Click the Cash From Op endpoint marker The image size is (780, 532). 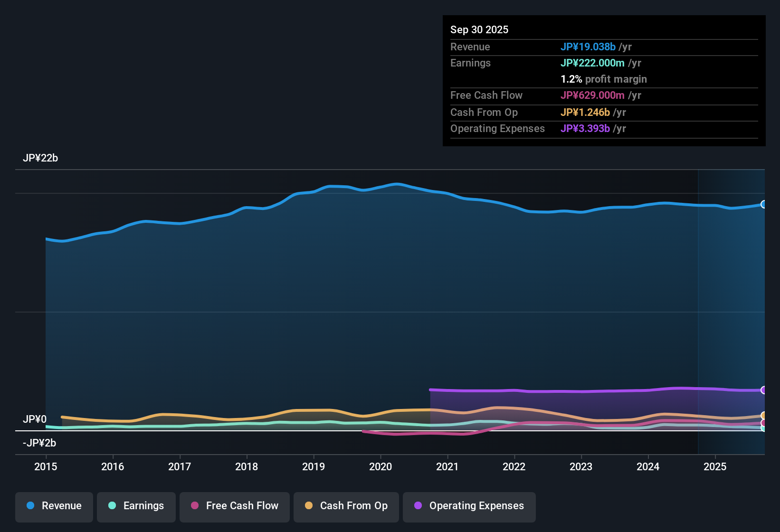tap(764, 415)
